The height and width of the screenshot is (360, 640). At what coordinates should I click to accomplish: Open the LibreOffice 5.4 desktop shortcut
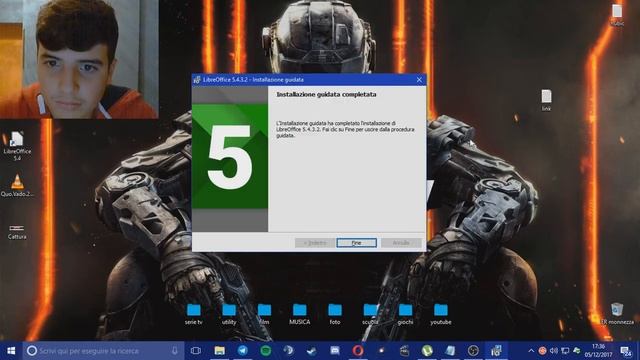(x=17, y=146)
